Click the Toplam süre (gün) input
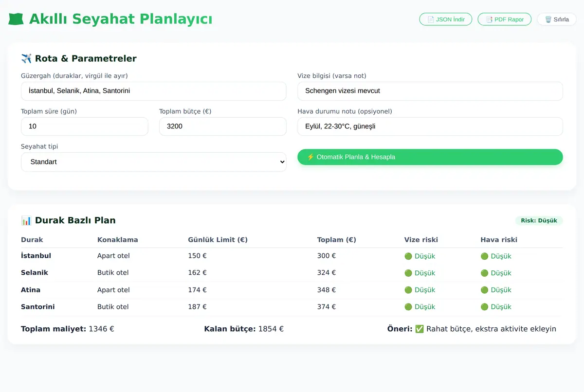584x392 pixels. 85,126
